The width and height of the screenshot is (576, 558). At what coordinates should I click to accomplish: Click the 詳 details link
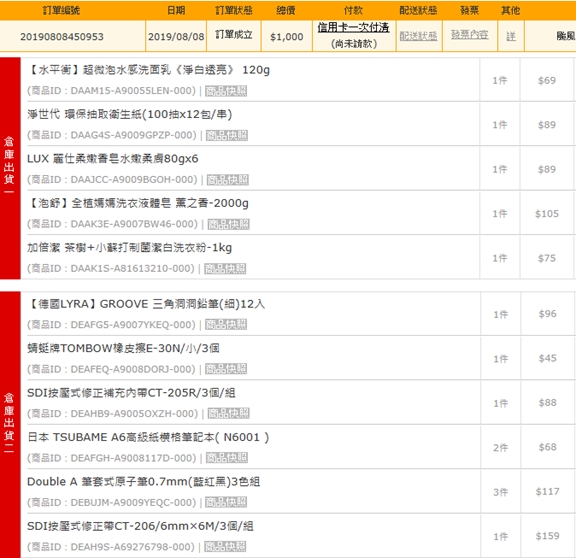click(511, 36)
